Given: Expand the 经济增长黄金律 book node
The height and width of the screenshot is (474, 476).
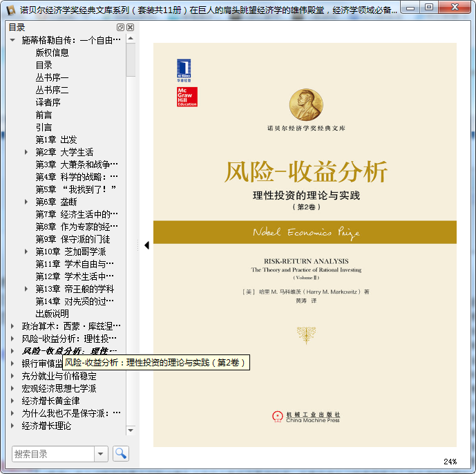Looking at the screenshot, I should click(12, 401).
